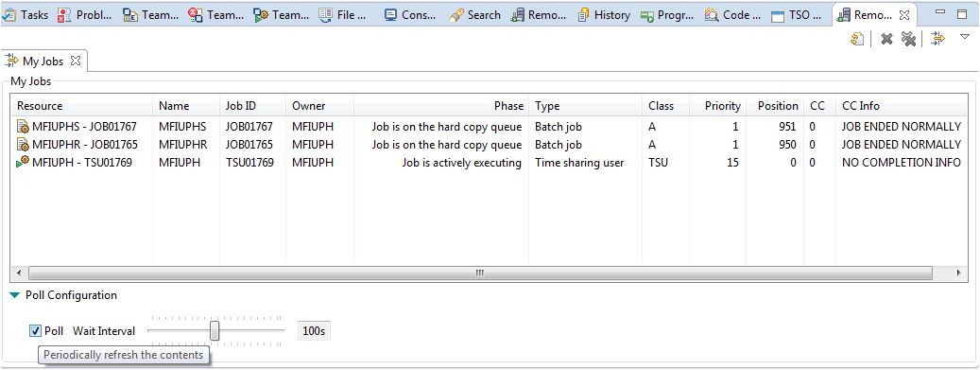Click the horizontal scrollbar right arrow

[958, 273]
